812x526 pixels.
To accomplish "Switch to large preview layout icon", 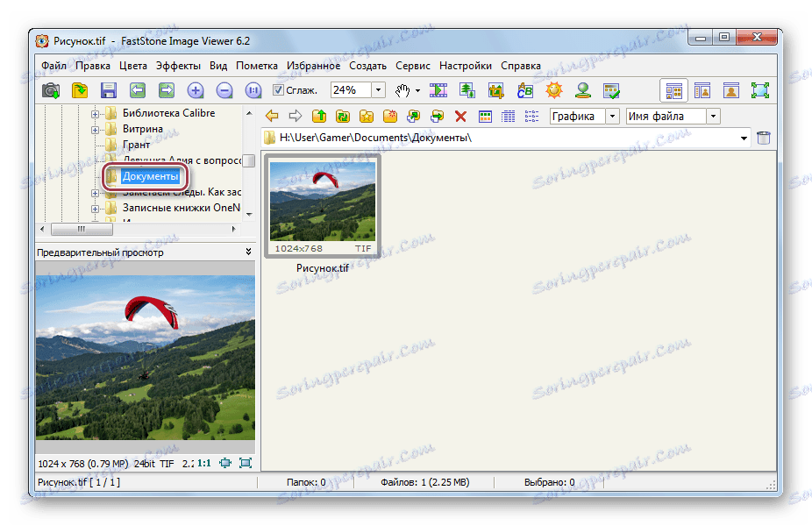I will (x=731, y=91).
